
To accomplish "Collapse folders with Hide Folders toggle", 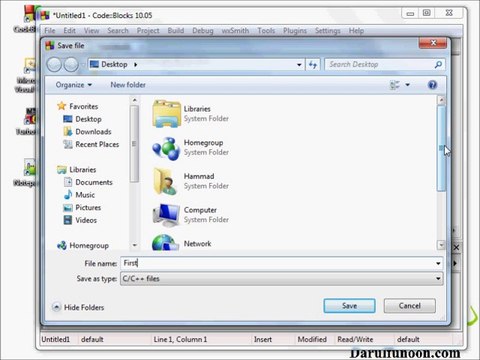I will [78, 307].
